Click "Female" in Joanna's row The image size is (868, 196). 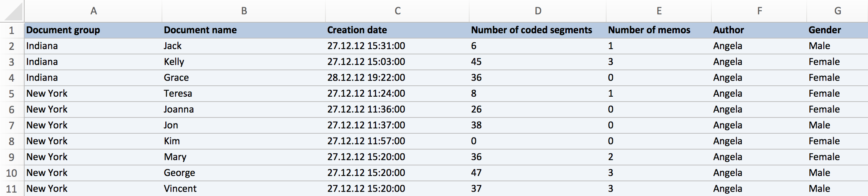click(x=824, y=110)
